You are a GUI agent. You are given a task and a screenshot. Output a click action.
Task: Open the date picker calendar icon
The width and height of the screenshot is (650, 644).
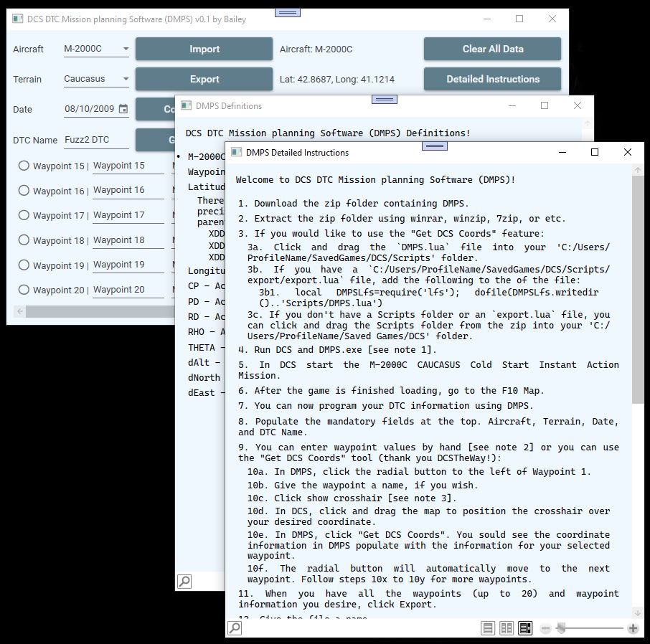coord(123,109)
